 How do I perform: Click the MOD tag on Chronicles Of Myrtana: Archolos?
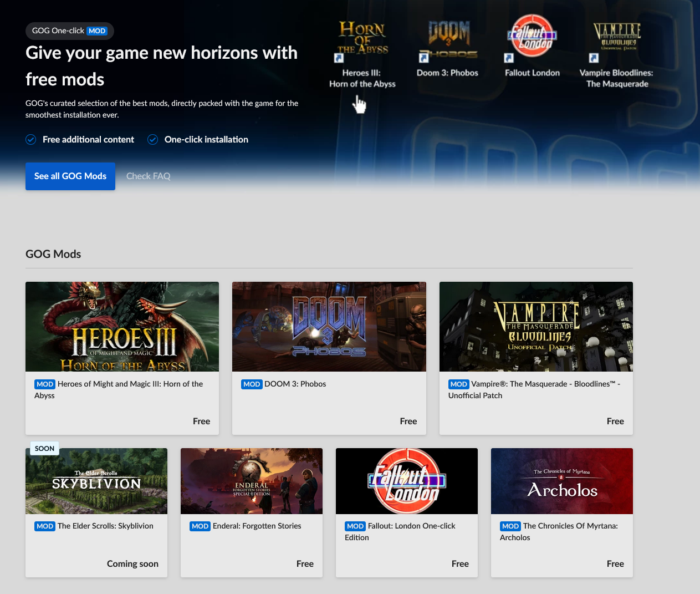pyautogui.click(x=510, y=526)
